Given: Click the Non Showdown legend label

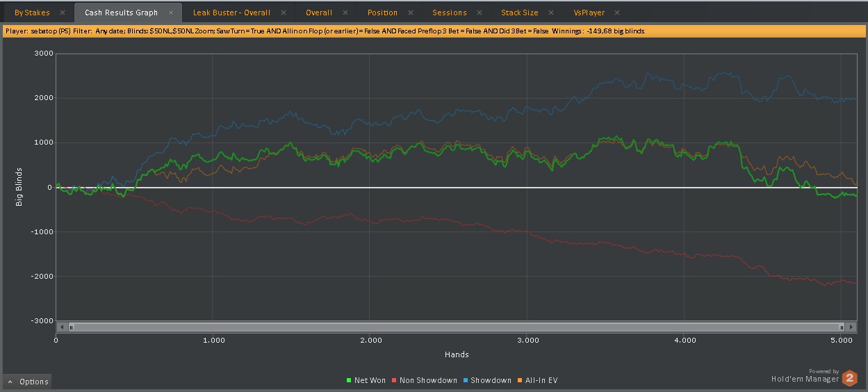Looking at the screenshot, I should click(x=428, y=381).
